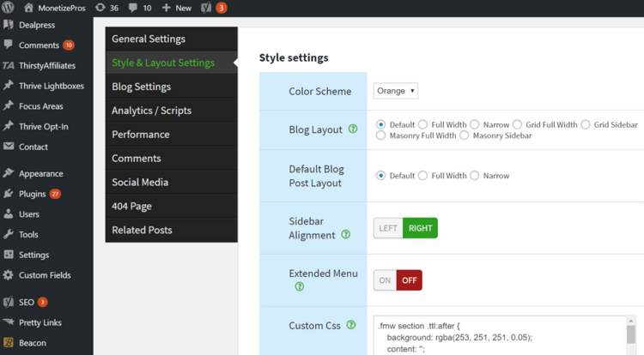Screen dimensions: 644x355
Task: Choose Masonry Sidebar blog layout option
Action: [x=465, y=135]
